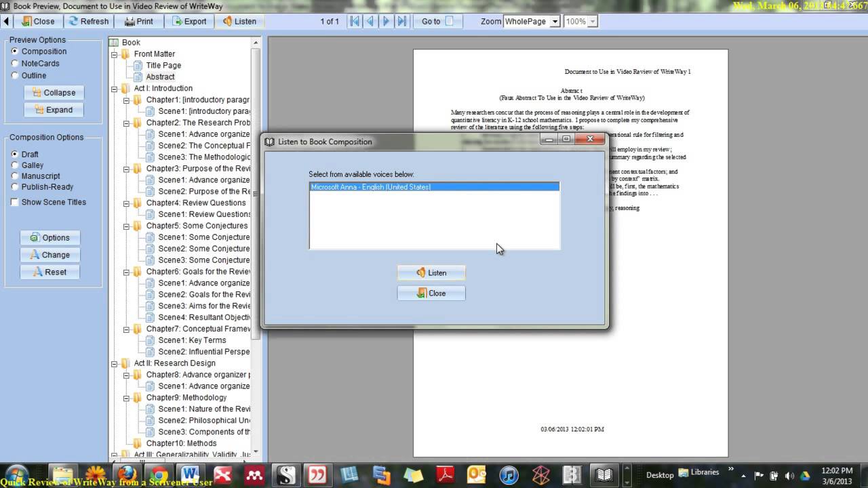
Task: Select the Composition preview option
Action: [39, 52]
